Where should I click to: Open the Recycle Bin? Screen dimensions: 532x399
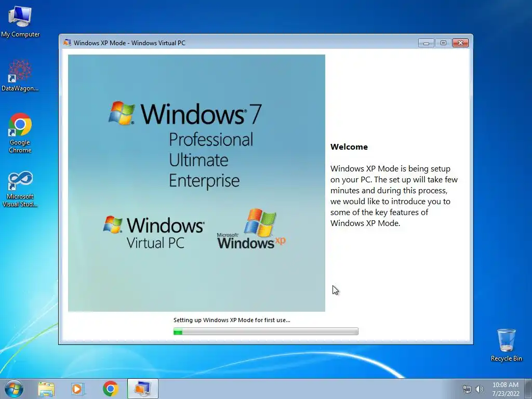506,345
